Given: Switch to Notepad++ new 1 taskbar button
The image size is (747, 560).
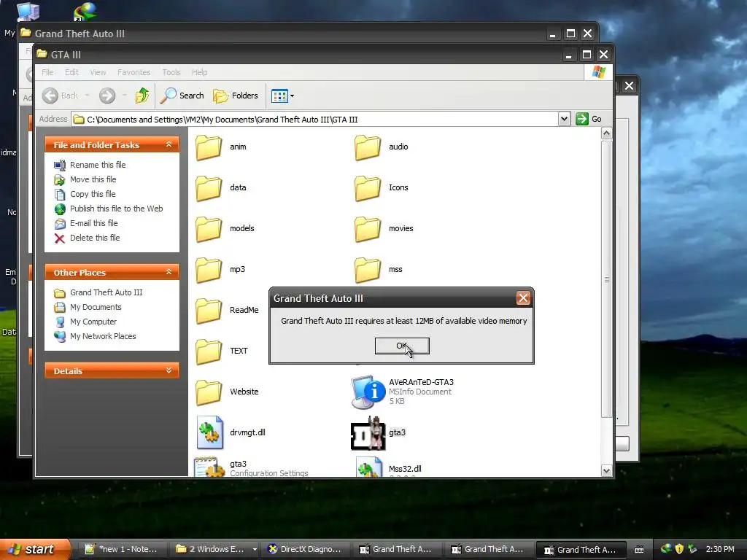Looking at the screenshot, I should coord(122,550).
